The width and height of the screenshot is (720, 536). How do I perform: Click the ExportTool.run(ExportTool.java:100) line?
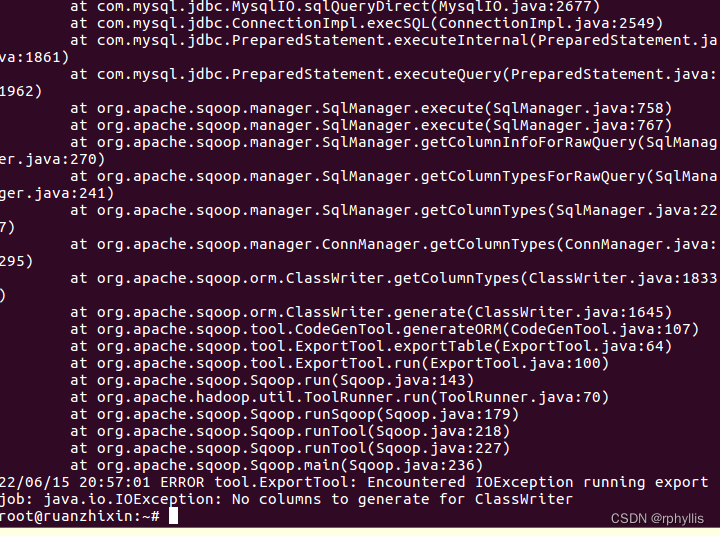339,363
